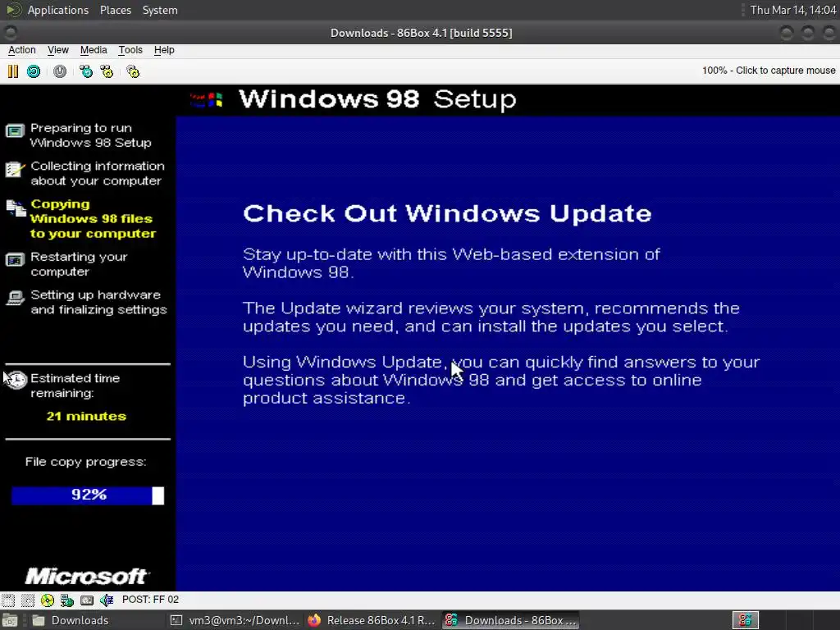This screenshot has width=840, height=630.
Task: Click the 86Box tray icon at taskbar right
Action: [745, 620]
